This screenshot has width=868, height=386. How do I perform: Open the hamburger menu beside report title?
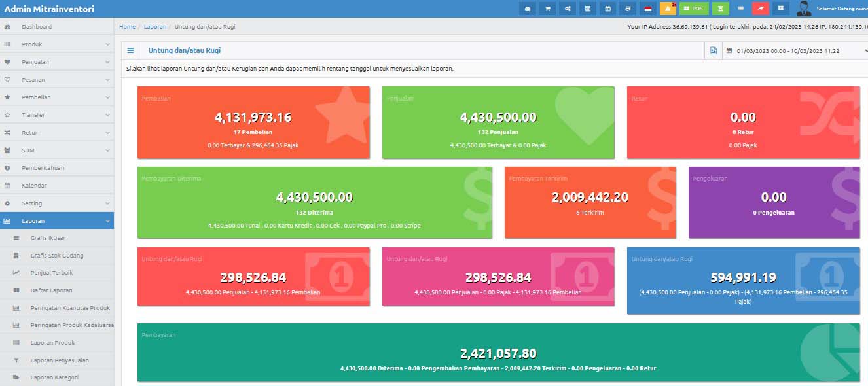(130, 50)
